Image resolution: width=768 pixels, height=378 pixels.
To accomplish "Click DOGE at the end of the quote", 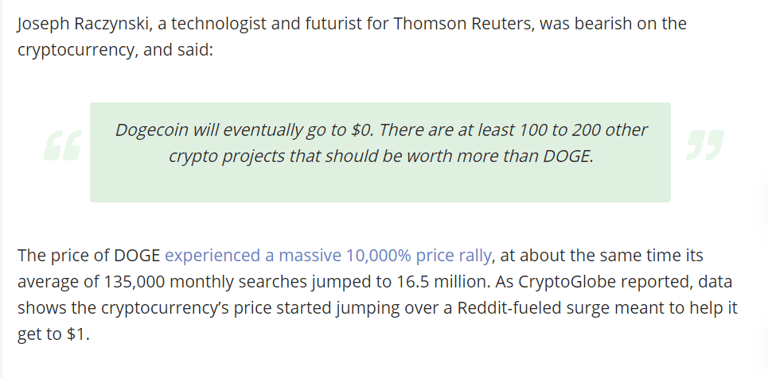I will [x=568, y=157].
